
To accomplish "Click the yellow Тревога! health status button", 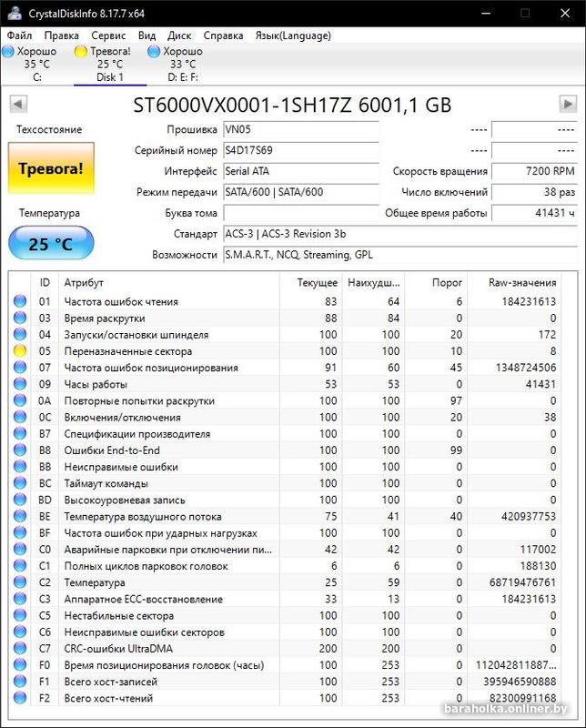I will tap(51, 168).
